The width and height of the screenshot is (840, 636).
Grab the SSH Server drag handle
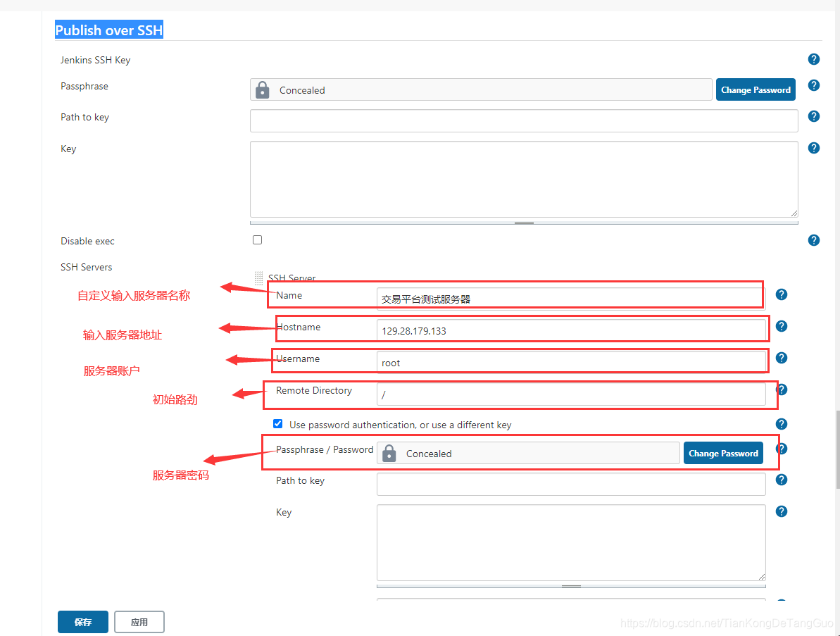[258, 278]
